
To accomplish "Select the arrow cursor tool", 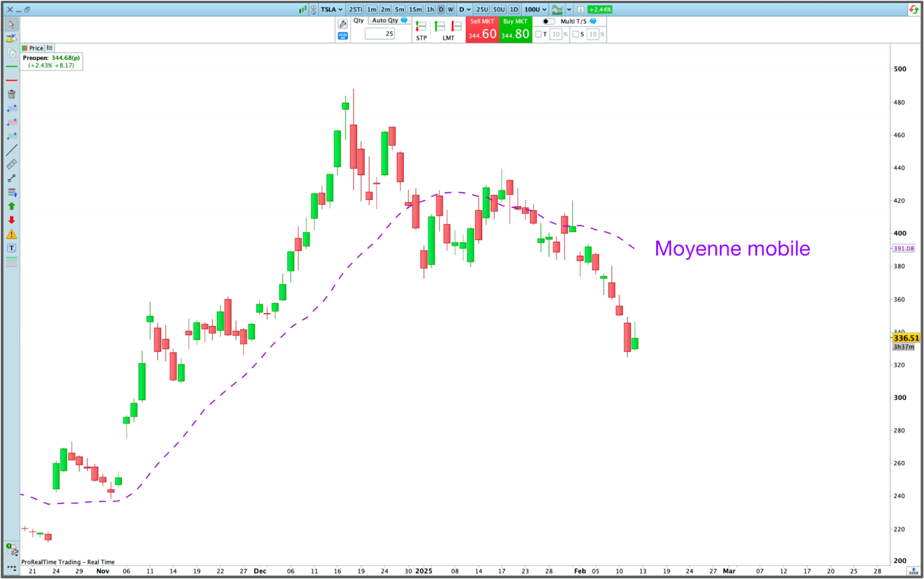I will [x=11, y=25].
